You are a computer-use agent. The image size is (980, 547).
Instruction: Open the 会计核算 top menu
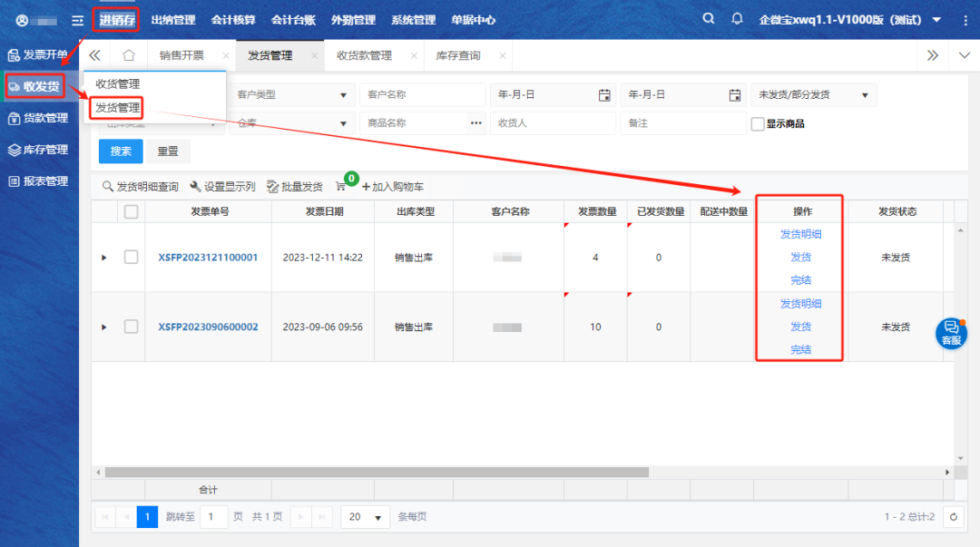233,20
